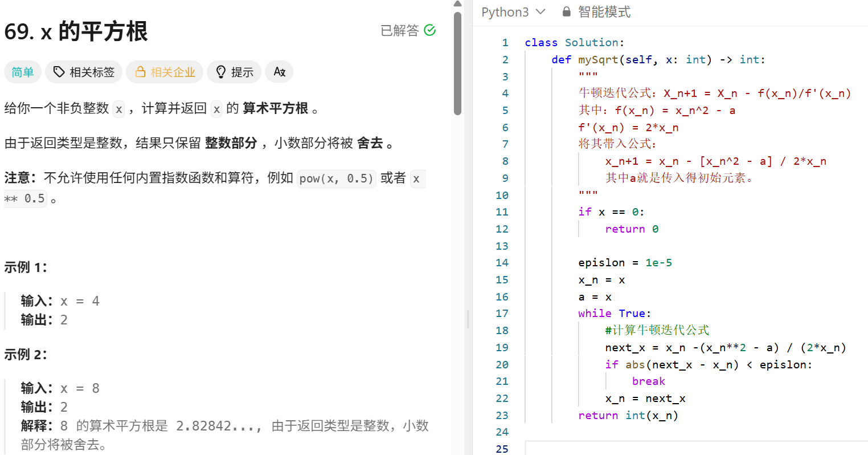Image resolution: width=868 pixels, height=455 pixels.
Task: Click the tag icon on 相关标签 button
Action: [x=59, y=72]
